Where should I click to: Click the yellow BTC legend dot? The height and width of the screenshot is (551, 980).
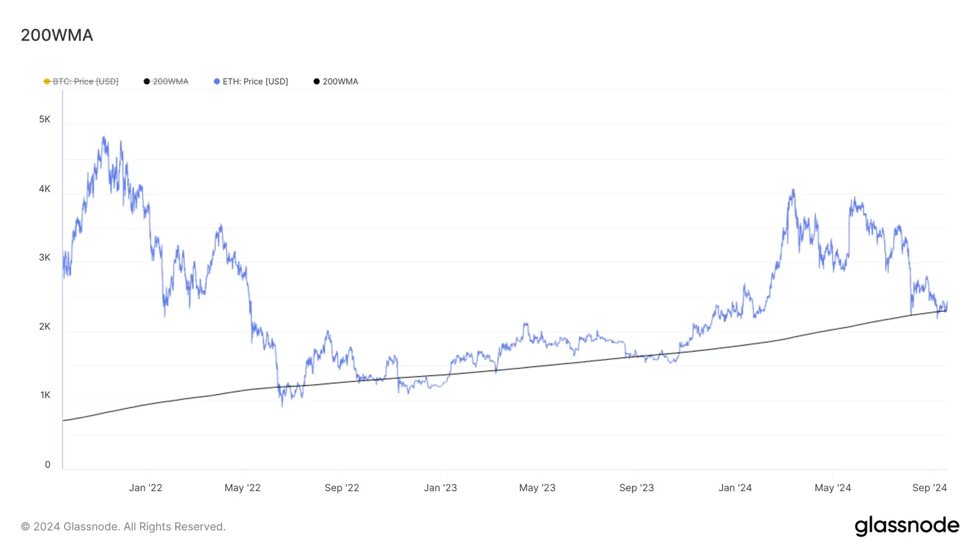pos(47,82)
